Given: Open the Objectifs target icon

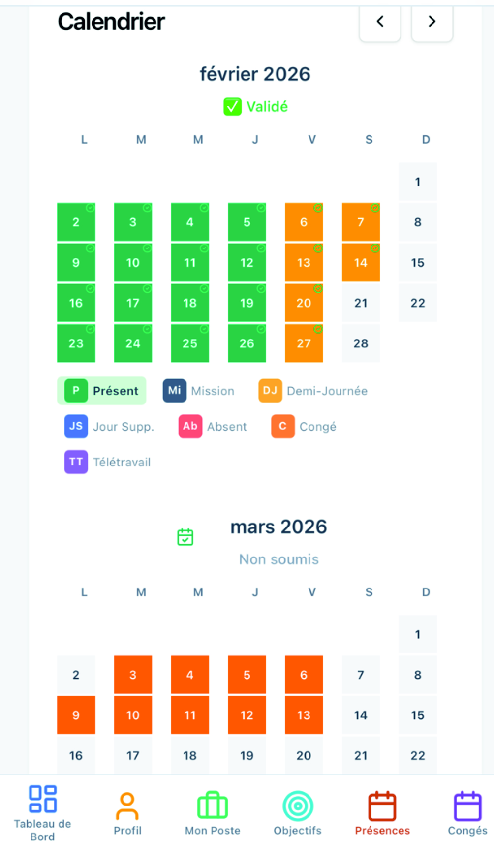Looking at the screenshot, I should point(298,806).
